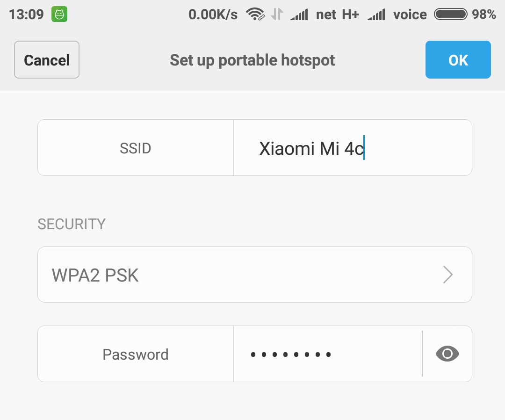Confirm hotspot settings with OK
Image resolution: width=505 pixels, height=420 pixels.
tap(458, 59)
